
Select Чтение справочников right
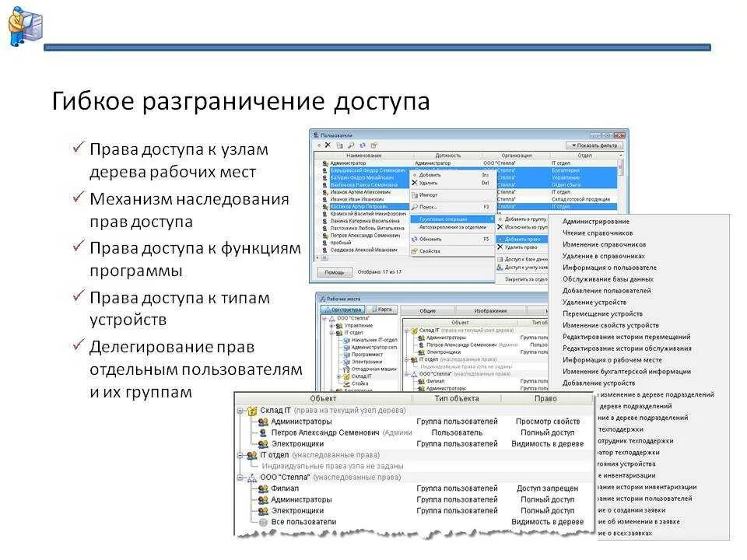click(598, 233)
